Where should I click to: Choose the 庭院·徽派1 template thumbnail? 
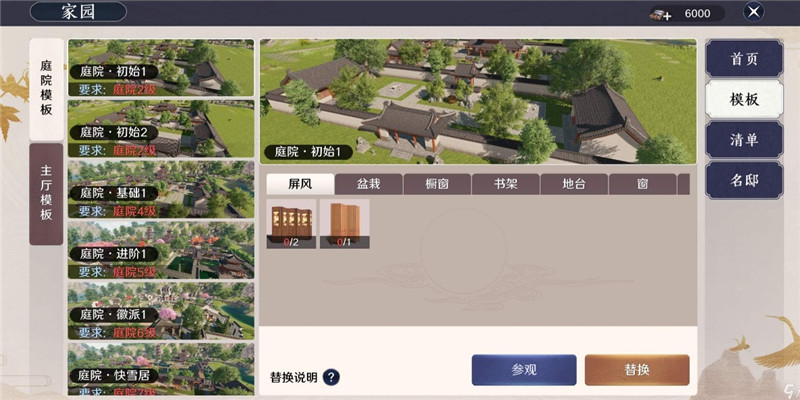(161, 311)
